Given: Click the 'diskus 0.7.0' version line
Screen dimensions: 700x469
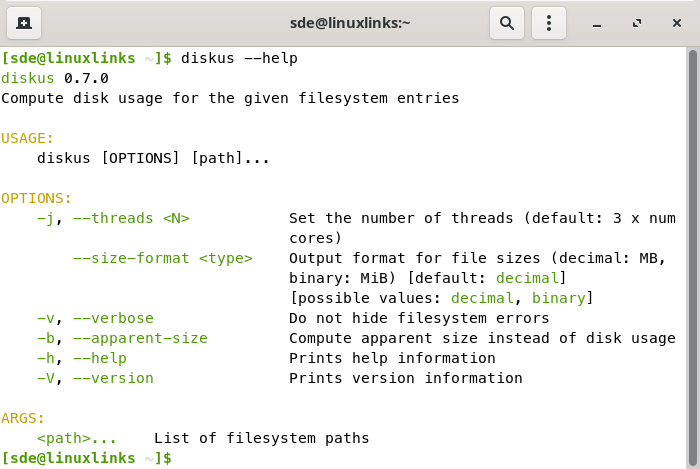Looking at the screenshot, I should pyautogui.click(x=55, y=78).
